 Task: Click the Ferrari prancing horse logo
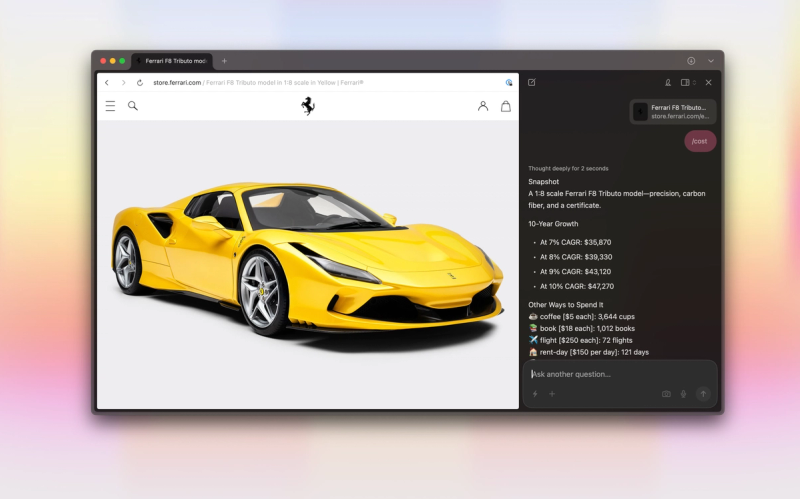point(308,106)
